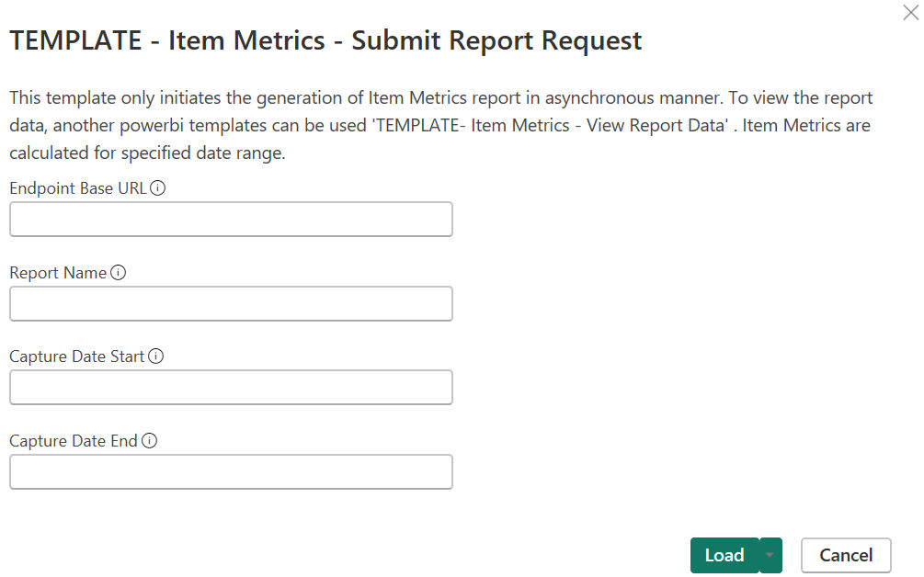Click the 'Capture Date End' label text
The height and width of the screenshot is (577, 924).
73,441
